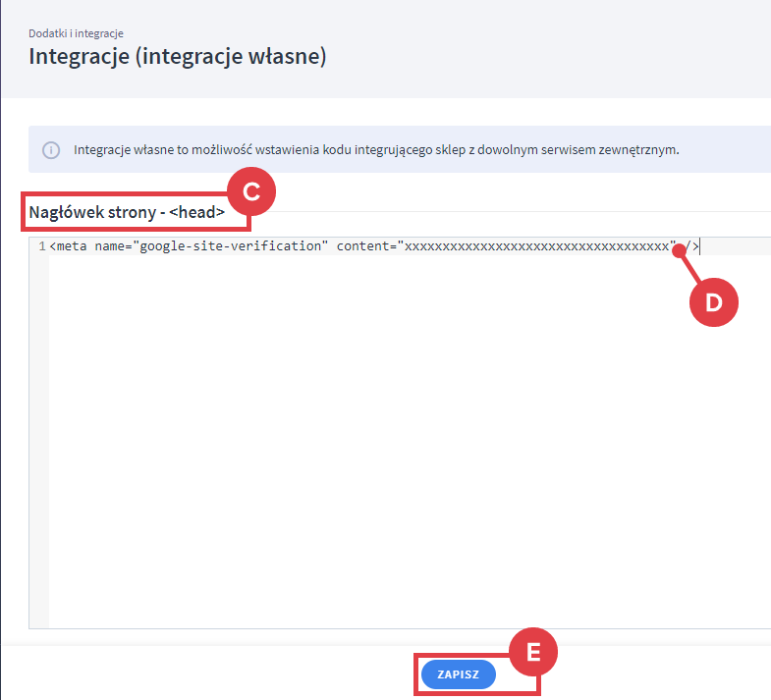The image size is (771, 700).
Task: Select line number 1 in editor gutter
Action: click(42, 246)
